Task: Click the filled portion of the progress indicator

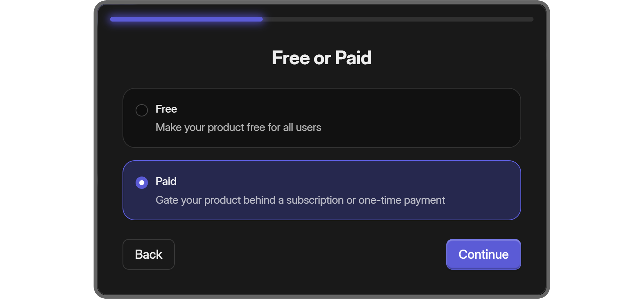Action: pyautogui.click(x=186, y=19)
